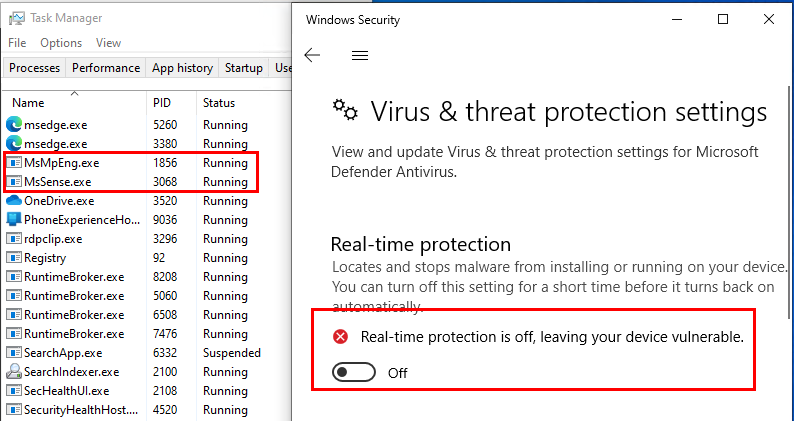This screenshot has height=421, width=794.
Task: Sort processes by PID column header
Action: click(x=162, y=103)
